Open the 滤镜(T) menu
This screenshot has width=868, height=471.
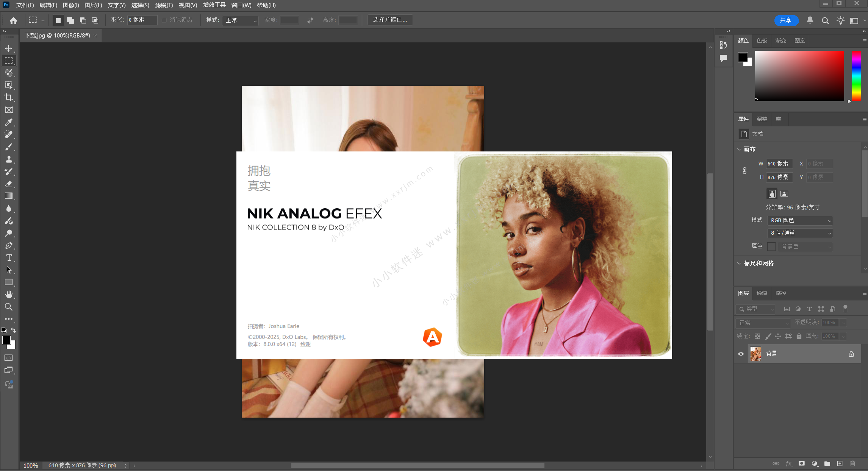pos(164,5)
